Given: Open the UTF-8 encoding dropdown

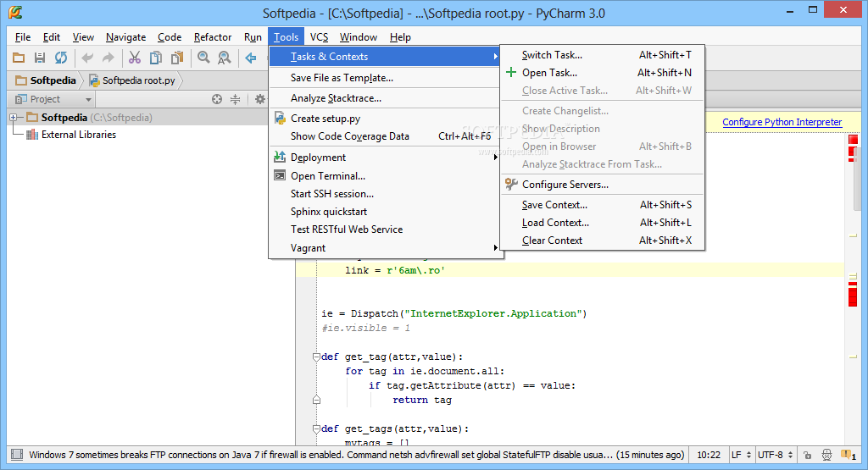Looking at the screenshot, I should coord(775,455).
